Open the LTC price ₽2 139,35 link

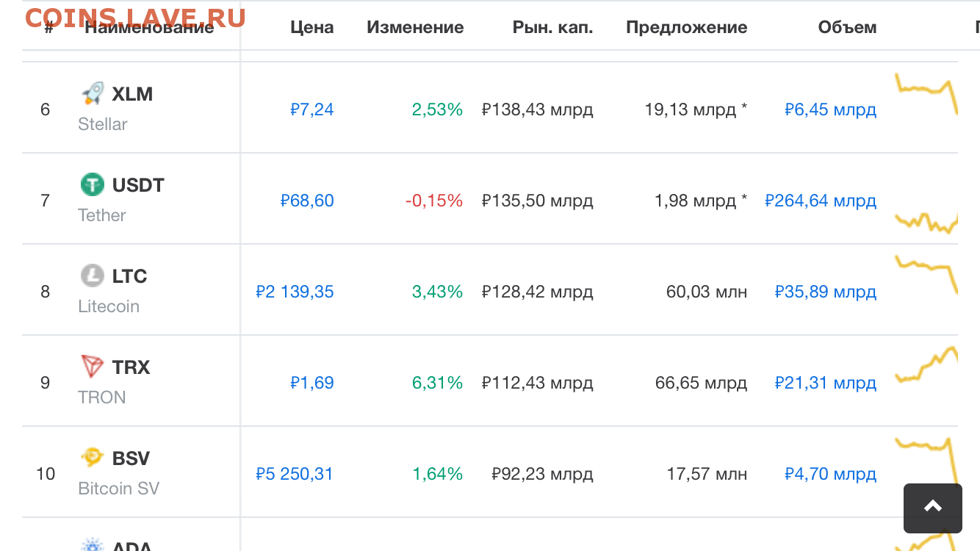point(295,292)
